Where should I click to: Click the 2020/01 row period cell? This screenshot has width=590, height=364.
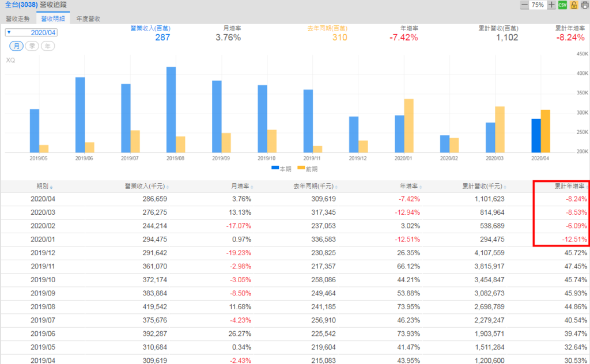point(43,240)
